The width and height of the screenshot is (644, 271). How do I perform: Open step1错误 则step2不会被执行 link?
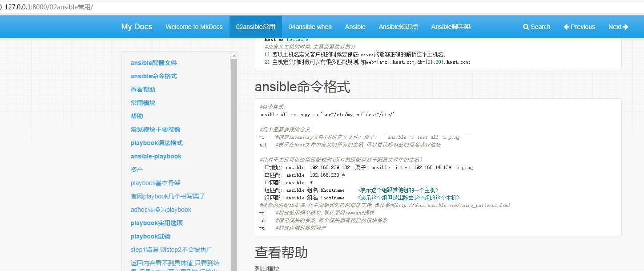171,250
